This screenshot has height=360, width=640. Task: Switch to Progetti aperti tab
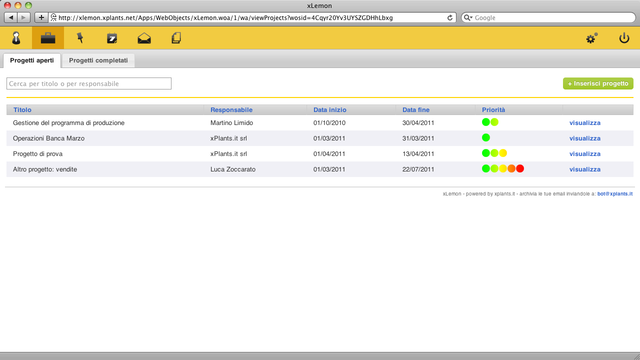[32, 60]
